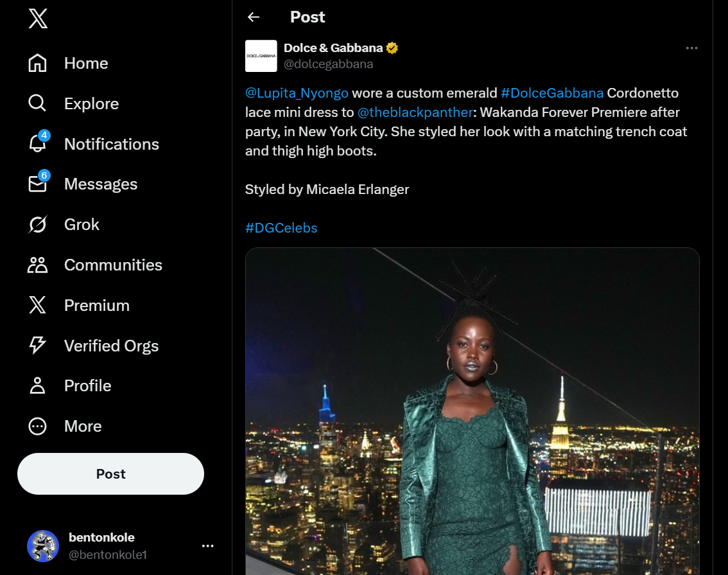
Task: Open the More options circle in sidebar
Action: pyautogui.click(x=38, y=426)
